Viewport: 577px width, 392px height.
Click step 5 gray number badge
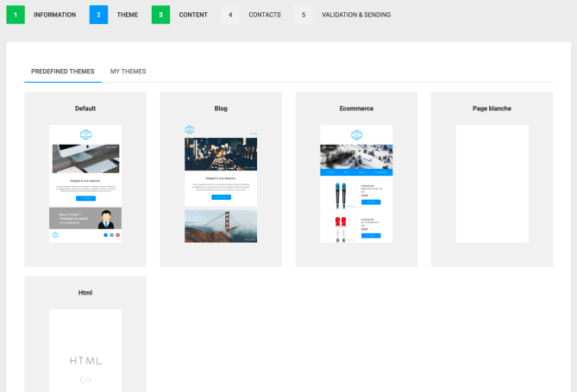coord(303,15)
